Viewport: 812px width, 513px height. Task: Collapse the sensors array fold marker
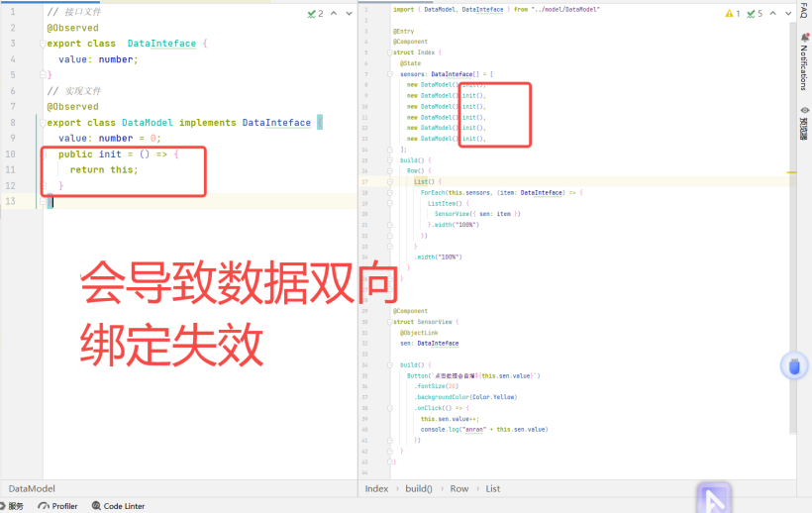(x=389, y=74)
